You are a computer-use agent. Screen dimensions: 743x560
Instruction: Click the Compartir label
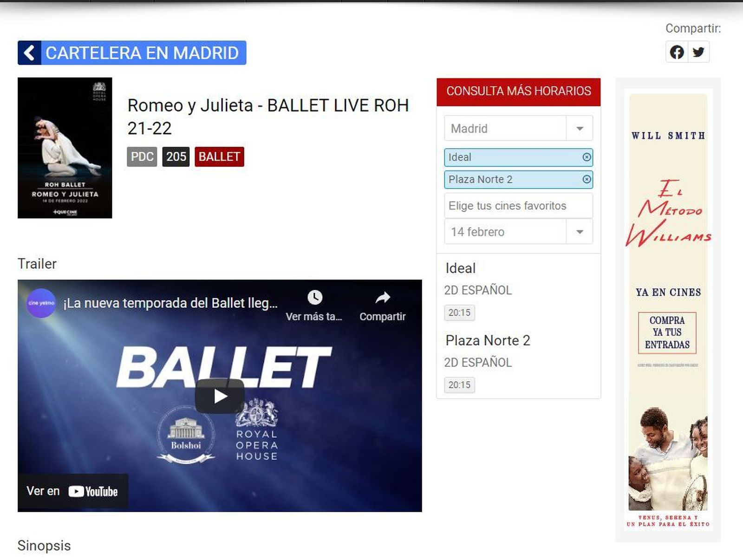[x=693, y=28]
